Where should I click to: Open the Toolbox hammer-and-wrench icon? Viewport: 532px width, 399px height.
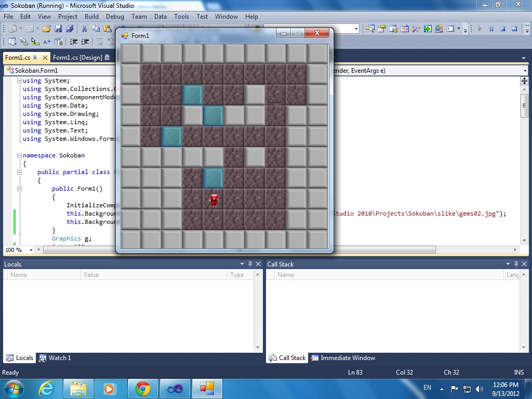[x=416, y=29]
